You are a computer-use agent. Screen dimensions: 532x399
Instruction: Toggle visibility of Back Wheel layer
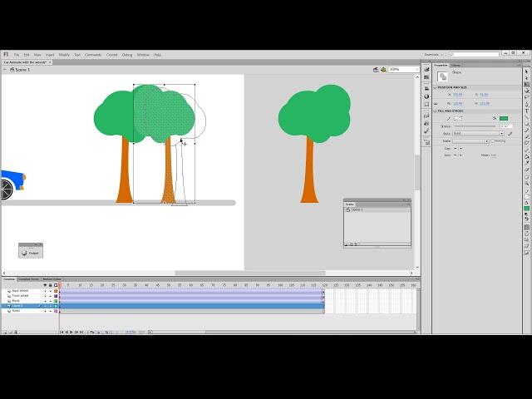(x=45, y=291)
